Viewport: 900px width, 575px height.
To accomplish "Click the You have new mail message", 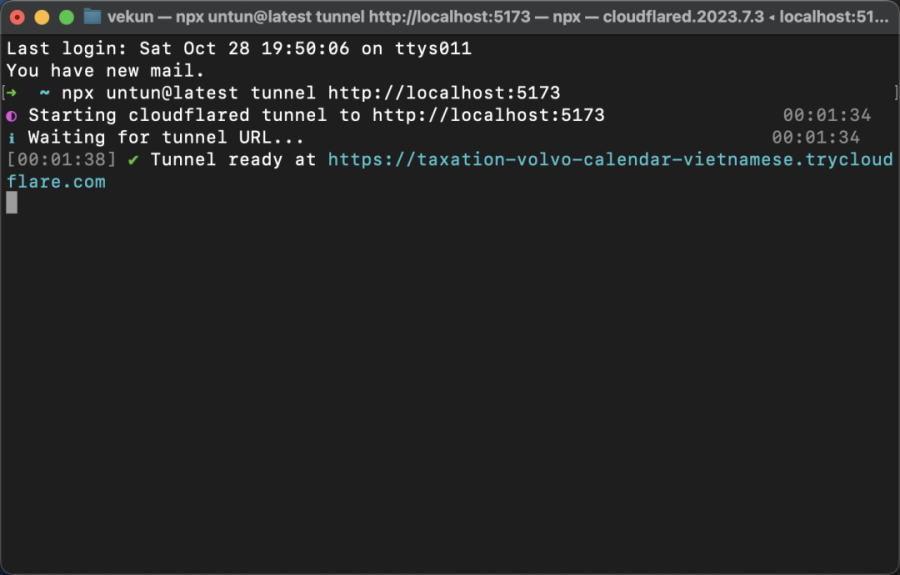I will pyautogui.click(x=105, y=71).
